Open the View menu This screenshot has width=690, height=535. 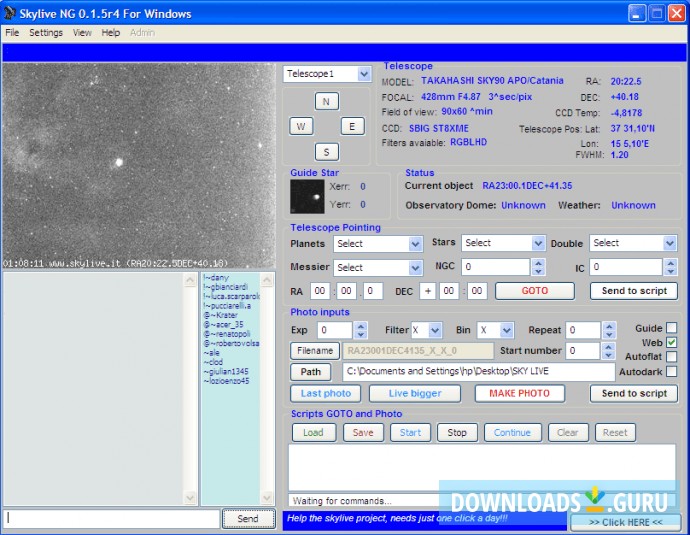pos(82,33)
